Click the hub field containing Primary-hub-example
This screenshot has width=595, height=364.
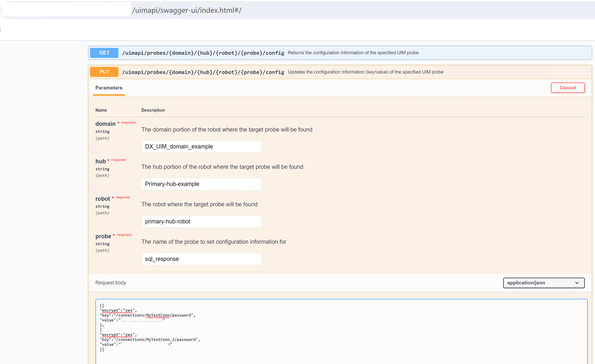click(202, 184)
